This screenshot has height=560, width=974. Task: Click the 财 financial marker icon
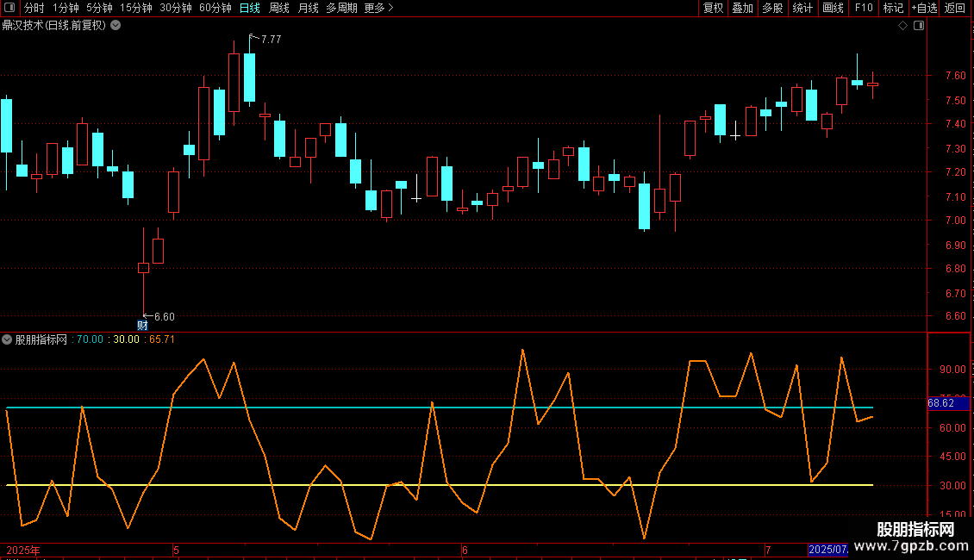pos(142,326)
